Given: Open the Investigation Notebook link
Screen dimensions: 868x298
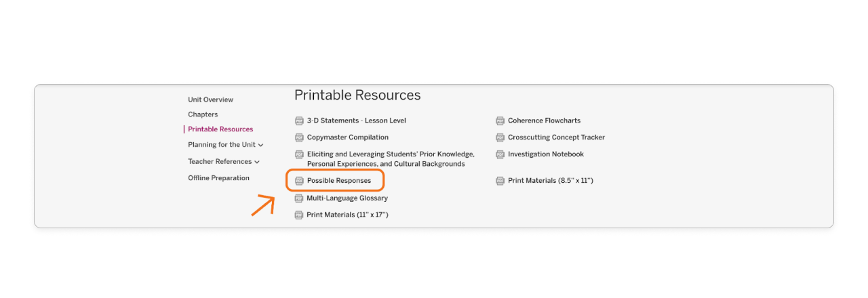Looking at the screenshot, I should pyautogui.click(x=545, y=154).
